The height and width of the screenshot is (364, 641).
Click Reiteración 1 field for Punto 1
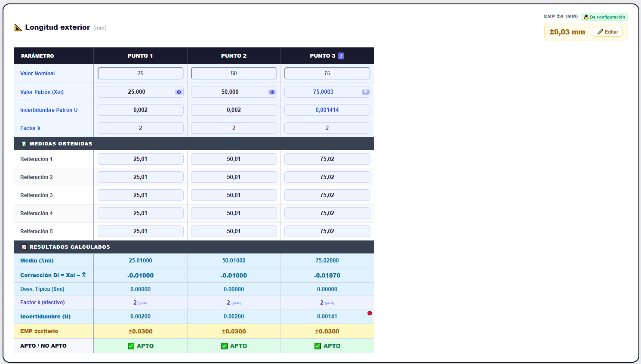[x=141, y=159]
